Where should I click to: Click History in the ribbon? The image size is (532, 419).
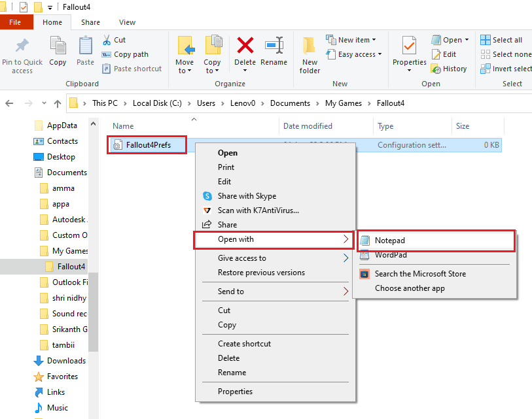(449, 69)
